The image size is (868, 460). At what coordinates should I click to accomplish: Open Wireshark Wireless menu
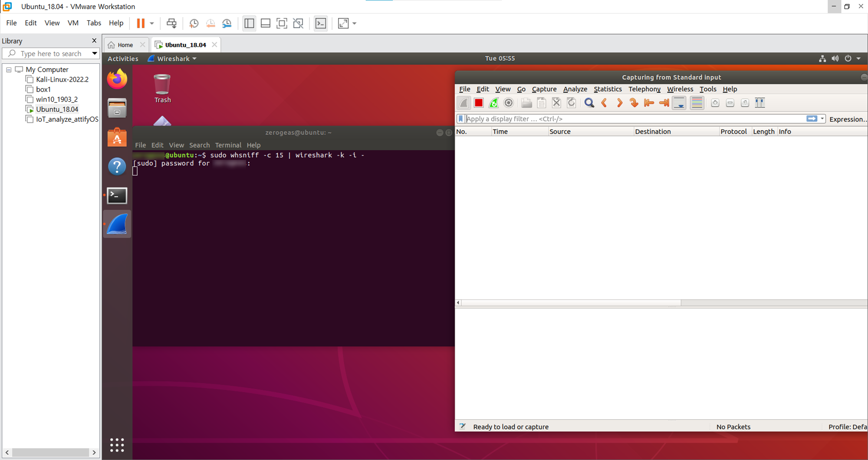click(680, 89)
